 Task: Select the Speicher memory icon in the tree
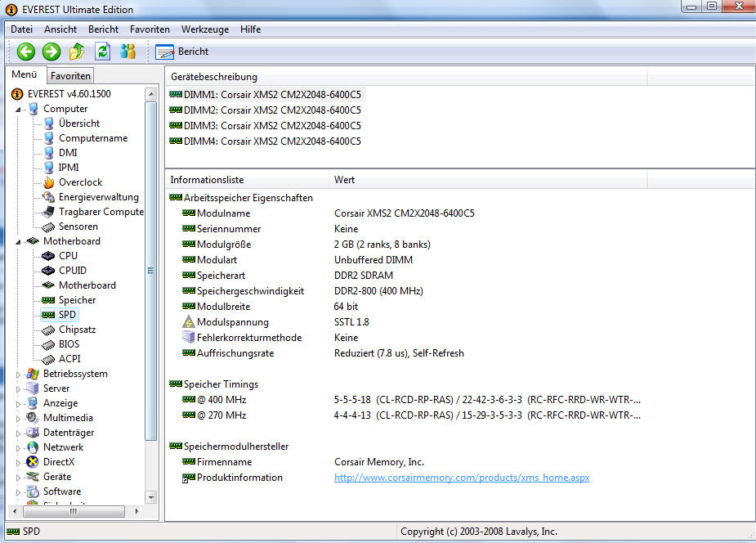48,300
